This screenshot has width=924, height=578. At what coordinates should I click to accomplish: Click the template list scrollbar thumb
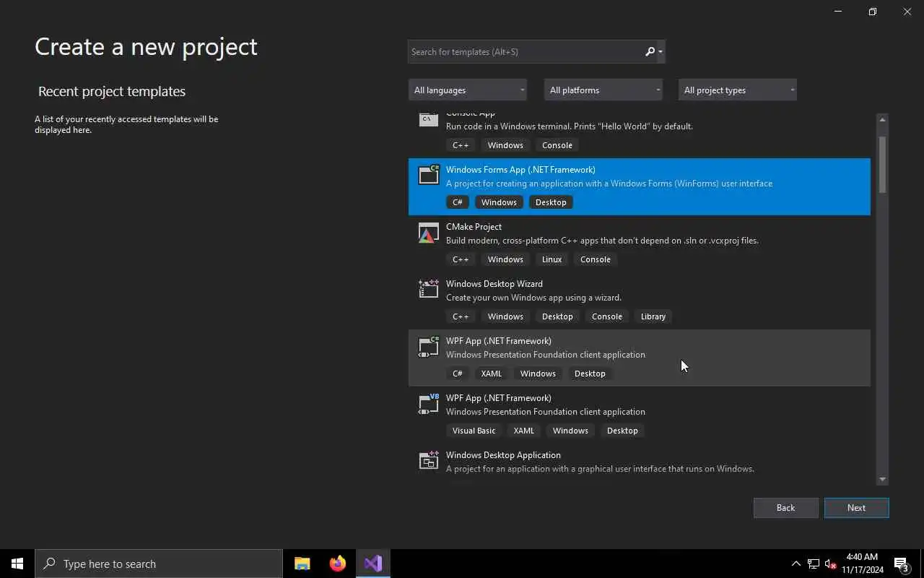coord(882,165)
